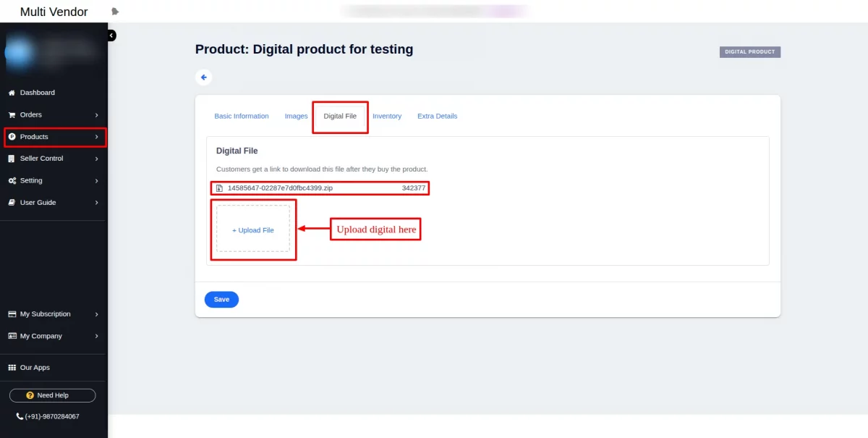
Task: Click the + Upload File dropzone
Action: point(253,229)
